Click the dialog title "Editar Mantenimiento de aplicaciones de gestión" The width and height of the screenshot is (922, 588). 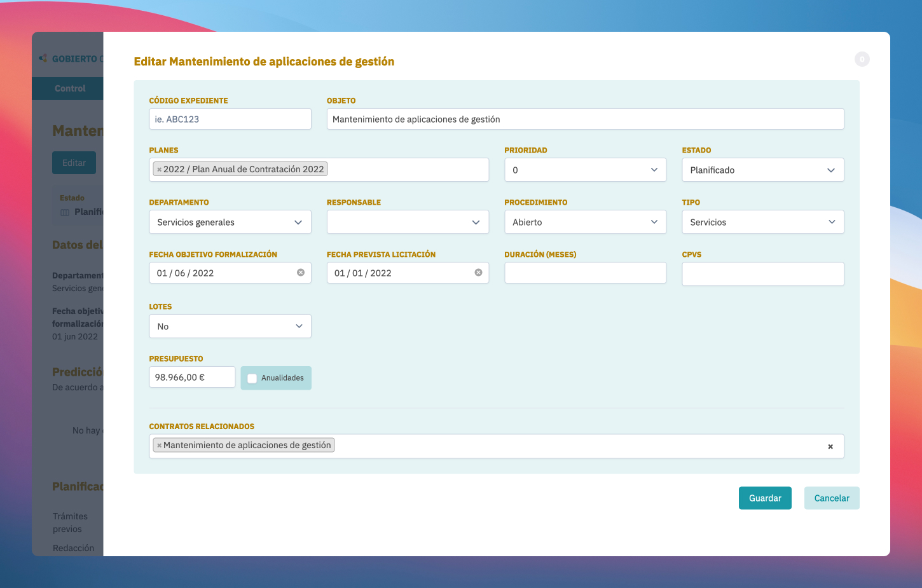(264, 62)
